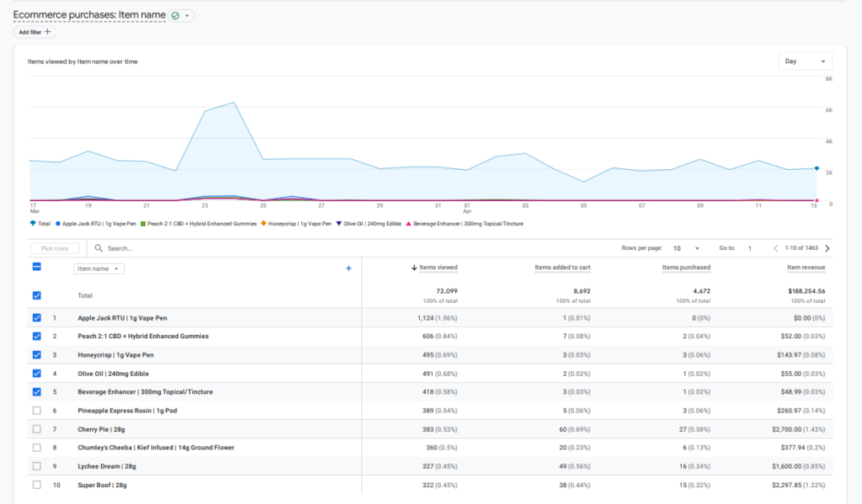The height and width of the screenshot is (504, 862).
Task: Sort by Item revenue column header
Action: [806, 268]
